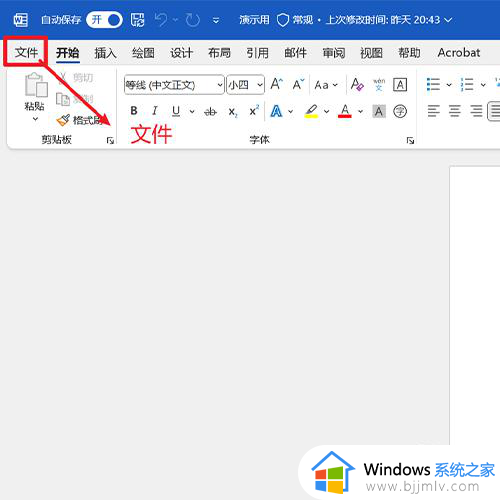Click the Center alignment icon
The image size is (500, 500).
point(455,111)
